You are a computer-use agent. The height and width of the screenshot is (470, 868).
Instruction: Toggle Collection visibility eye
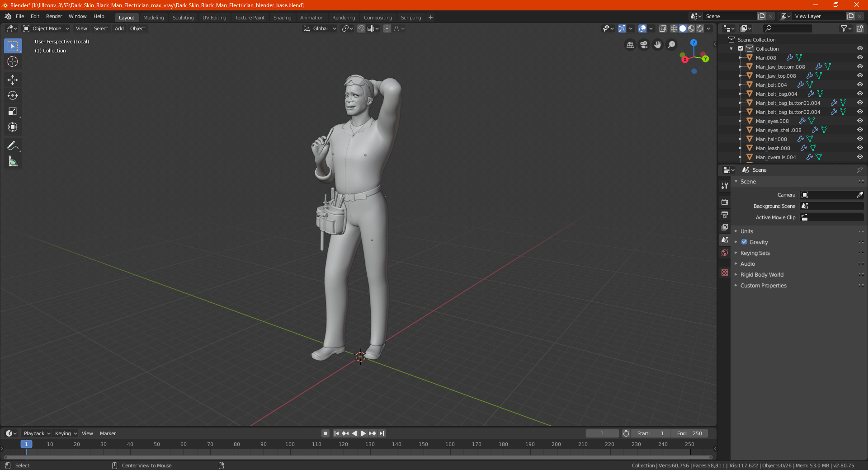pos(860,48)
